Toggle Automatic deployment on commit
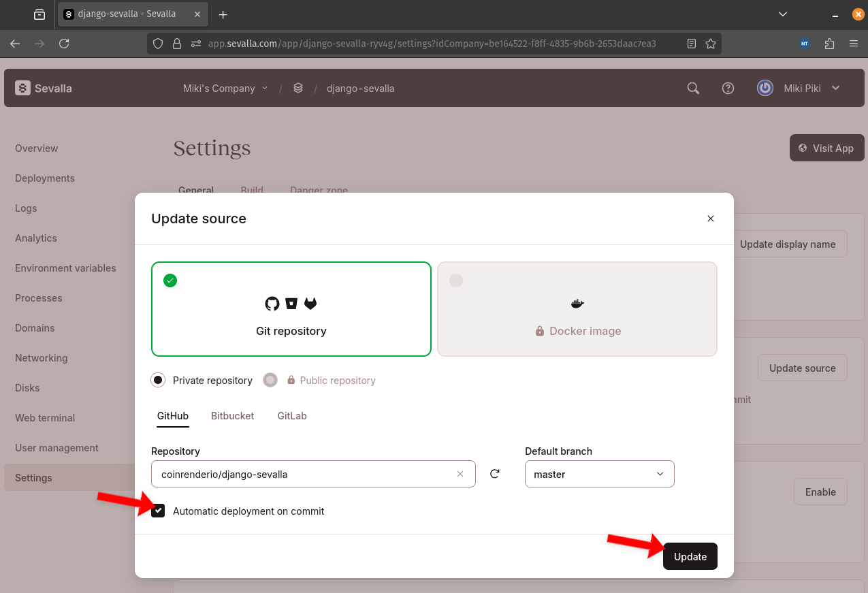The width and height of the screenshot is (868, 593). pyautogui.click(x=158, y=511)
